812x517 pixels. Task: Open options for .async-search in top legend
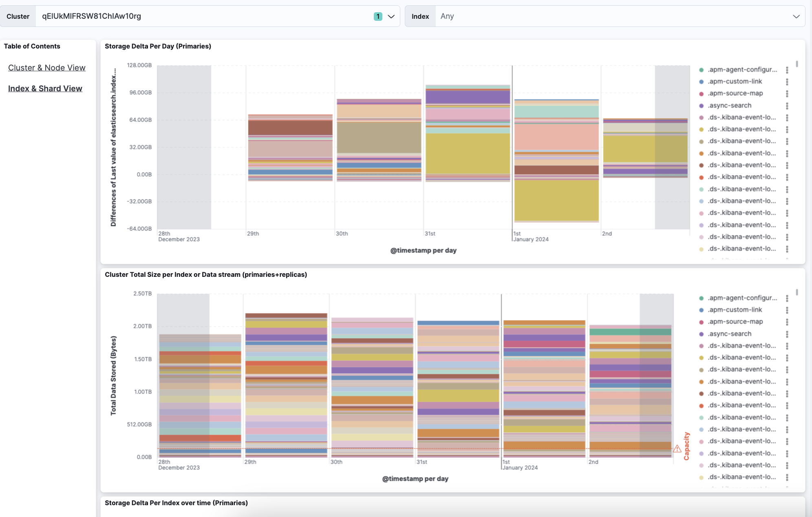click(x=787, y=106)
